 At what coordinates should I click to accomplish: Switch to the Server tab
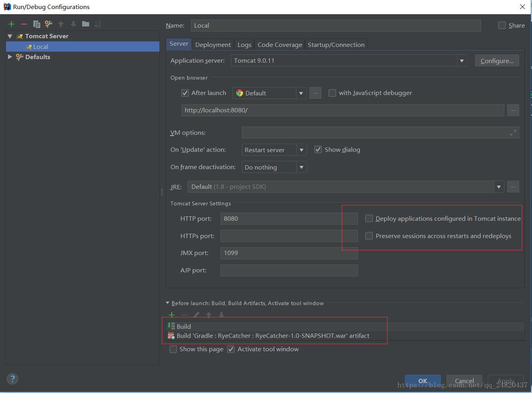pyautogui.click(x=179, y=44)
